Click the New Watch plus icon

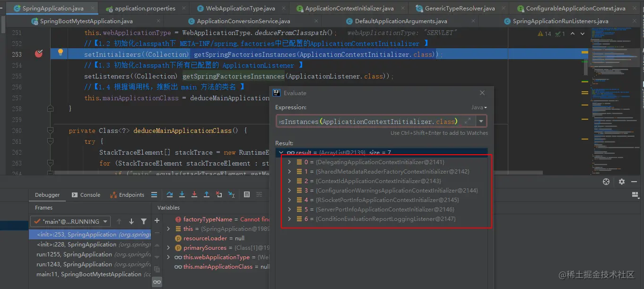pos(157,220)
